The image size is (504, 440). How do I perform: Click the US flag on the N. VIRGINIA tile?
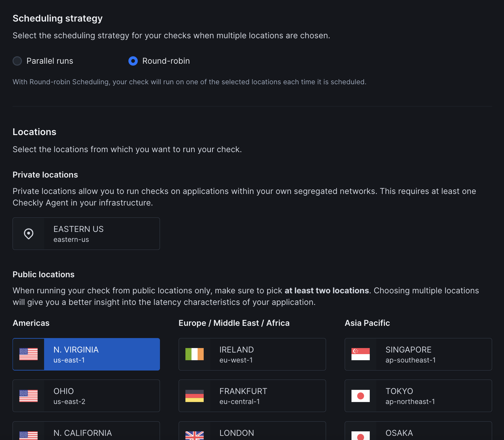point(28,354)
